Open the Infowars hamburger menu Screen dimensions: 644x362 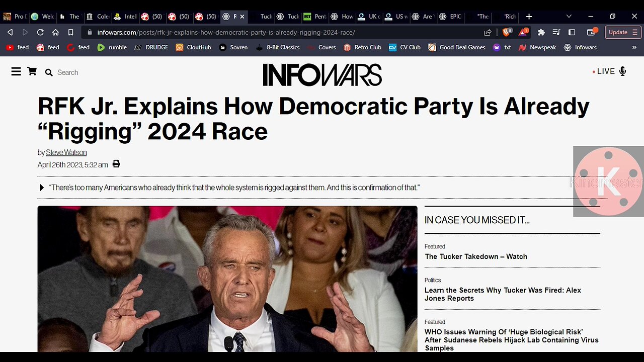[x=16, y=72]
